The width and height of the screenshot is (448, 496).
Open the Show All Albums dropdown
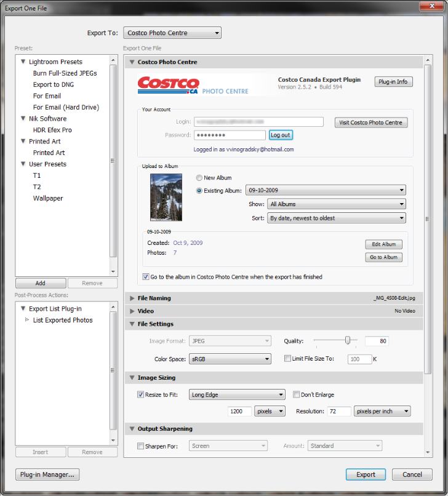[337, 204]
